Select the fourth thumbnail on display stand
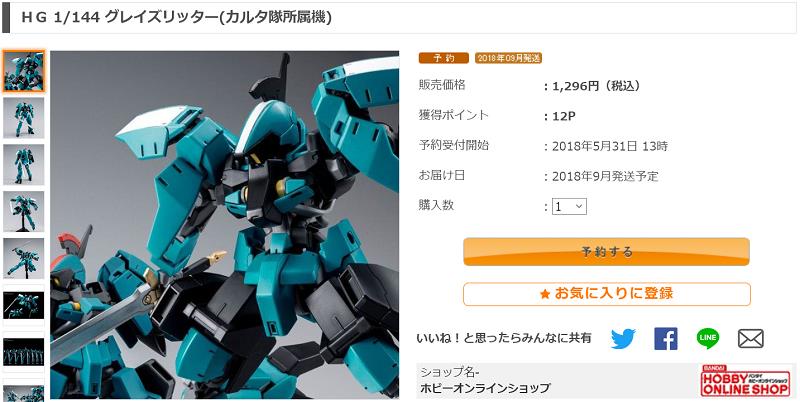 point(23,212)
